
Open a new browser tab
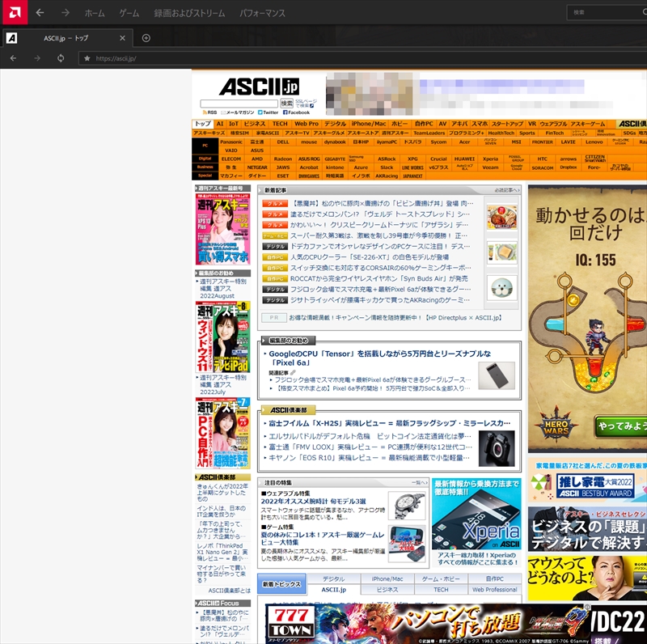click(146, 38)
